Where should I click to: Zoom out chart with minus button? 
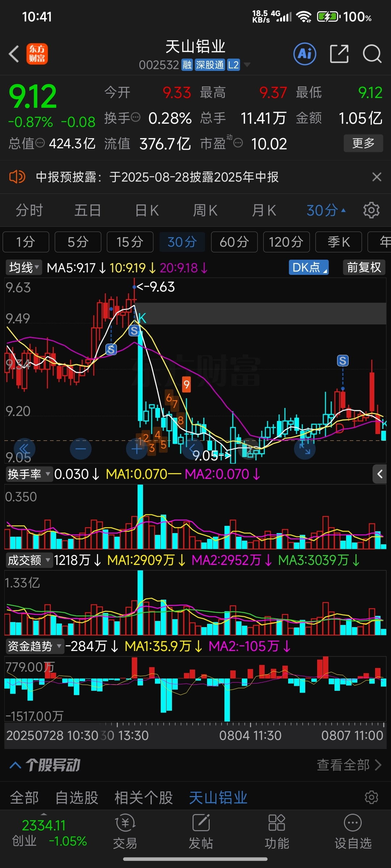81,449
